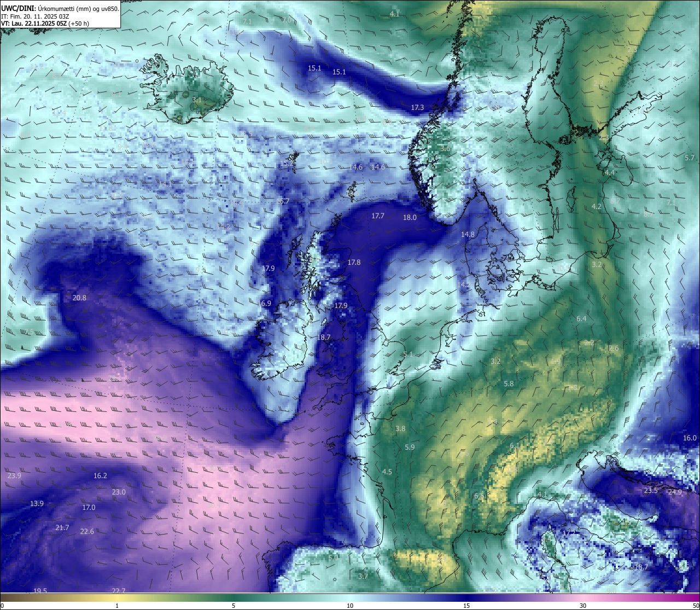Click the 17.8 value east of Scotland
The image size is (700, 610).
354,262
